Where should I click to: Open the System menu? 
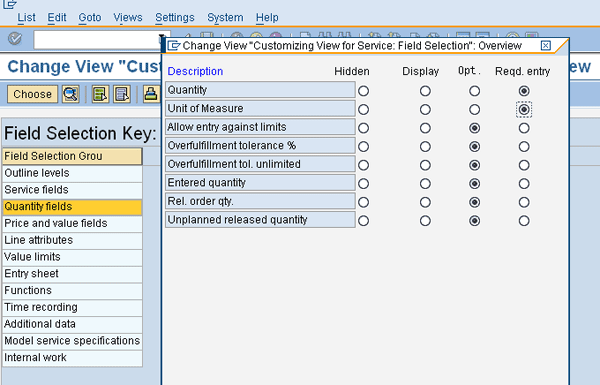coord(225,18)
